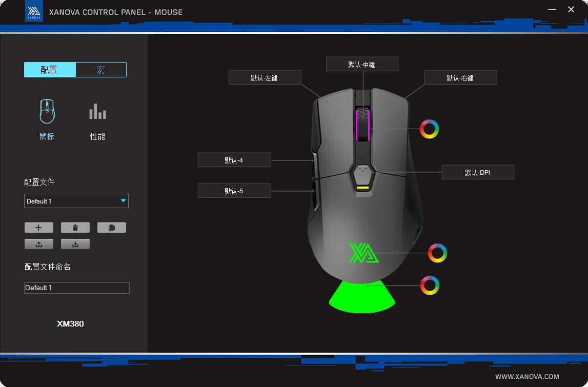Open the 默认-右键 button assignment
The width and height of the screenshot is (588, 387).
pos(460,77)
